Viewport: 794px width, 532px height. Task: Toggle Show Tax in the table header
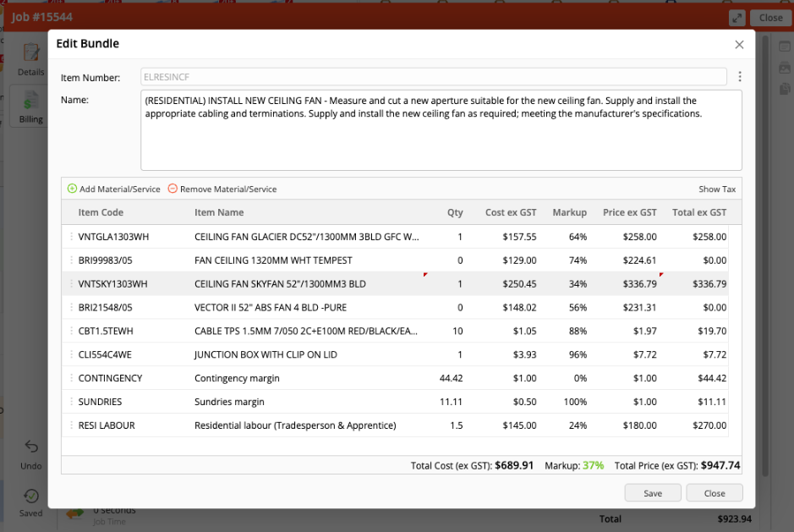point(717,189)
